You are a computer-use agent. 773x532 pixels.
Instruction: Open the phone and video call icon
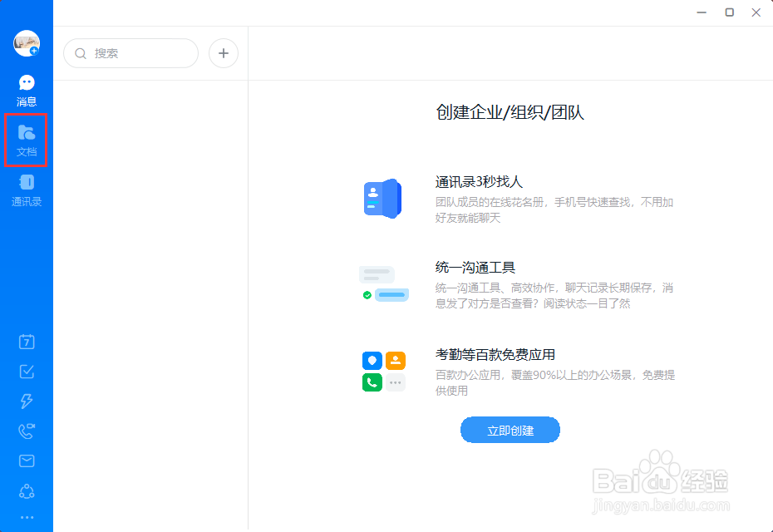click(x=27, y=431)
